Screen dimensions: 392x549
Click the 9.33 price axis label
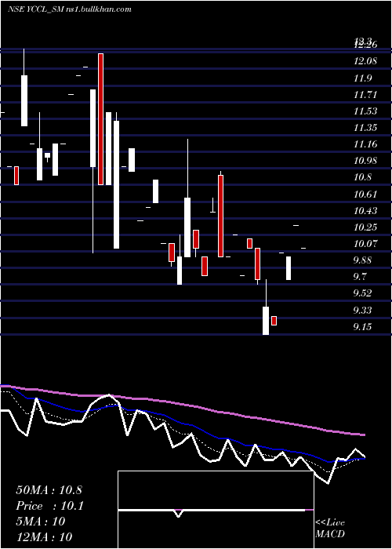click(362, 310)
